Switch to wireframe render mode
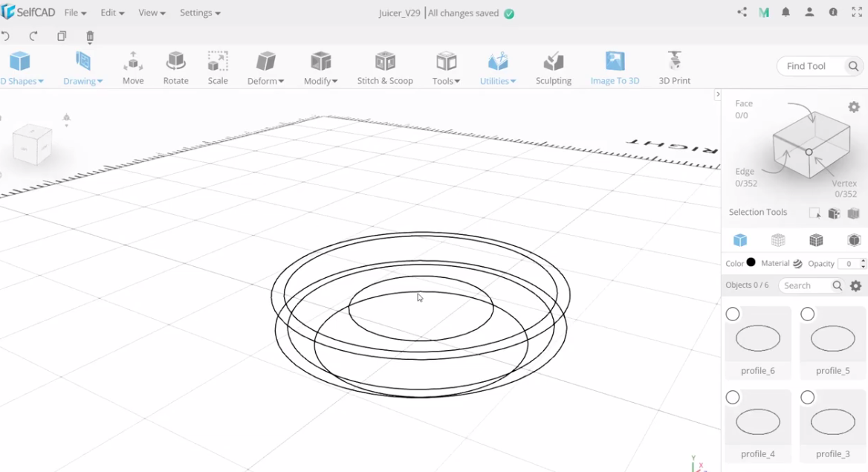This screenshot has width=868, height=472. click(778, 240)
